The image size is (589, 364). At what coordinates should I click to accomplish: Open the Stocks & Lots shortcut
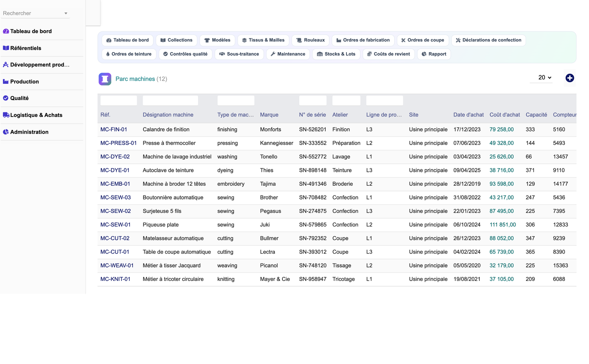(336, 54)
